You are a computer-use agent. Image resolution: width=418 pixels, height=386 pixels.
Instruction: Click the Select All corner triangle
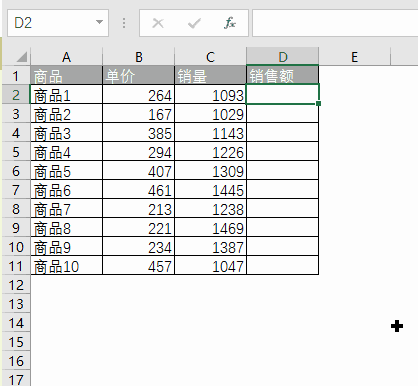(22, 57)
